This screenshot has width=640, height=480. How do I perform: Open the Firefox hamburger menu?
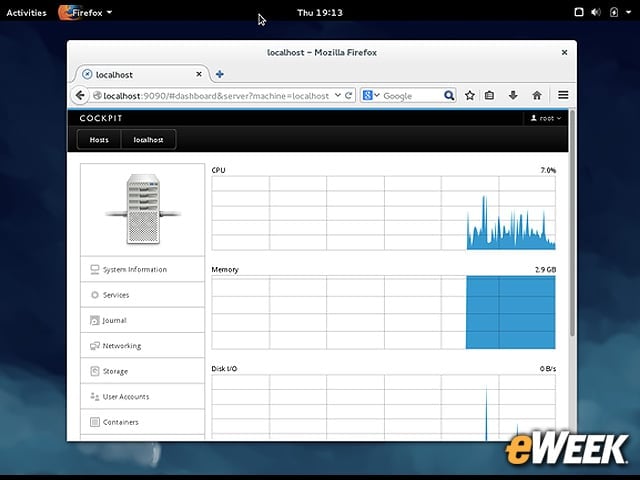[563, 95]
